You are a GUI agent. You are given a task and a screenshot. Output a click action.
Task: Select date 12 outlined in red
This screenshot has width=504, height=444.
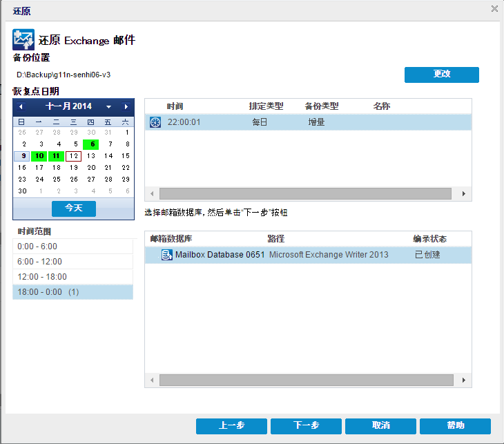(74, 156)
